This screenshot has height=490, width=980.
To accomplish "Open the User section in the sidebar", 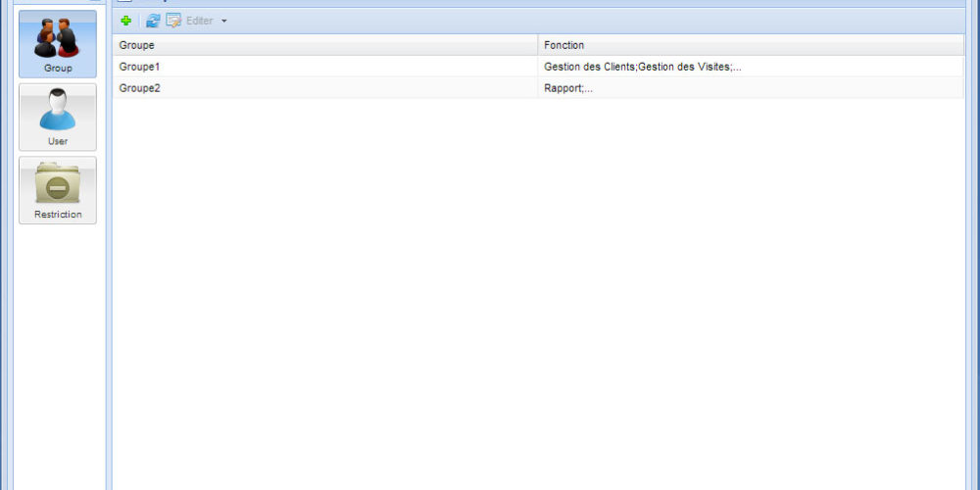I will (58, 117).
